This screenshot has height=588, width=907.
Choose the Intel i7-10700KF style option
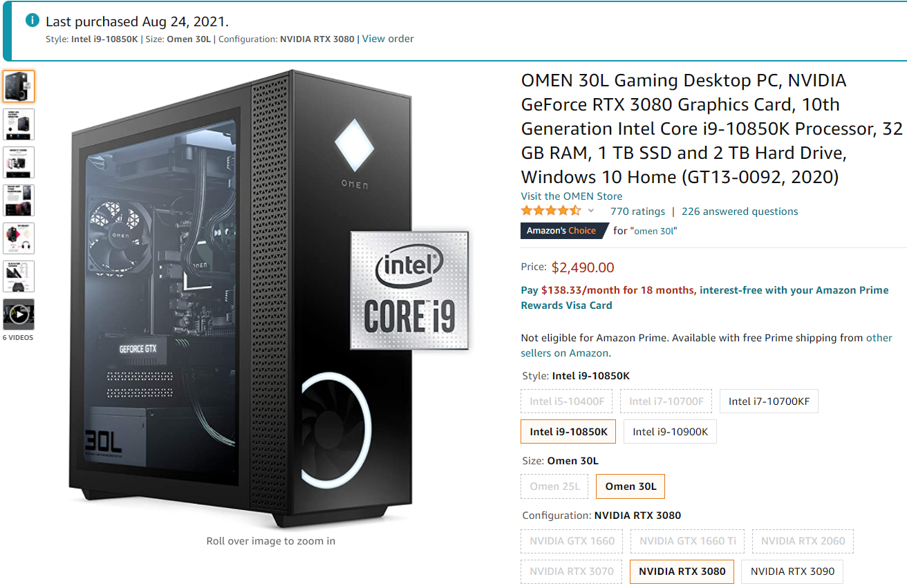coord(769,401)
